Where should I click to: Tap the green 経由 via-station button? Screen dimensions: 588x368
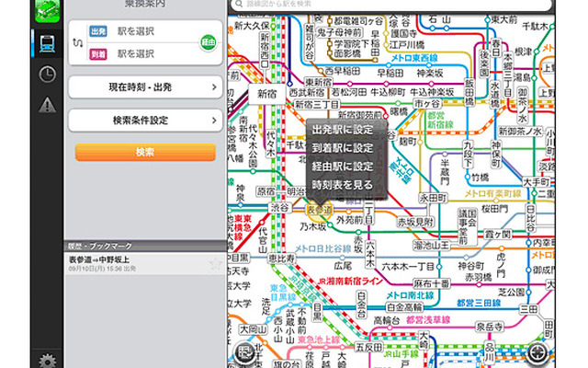[x=209, y=42]
